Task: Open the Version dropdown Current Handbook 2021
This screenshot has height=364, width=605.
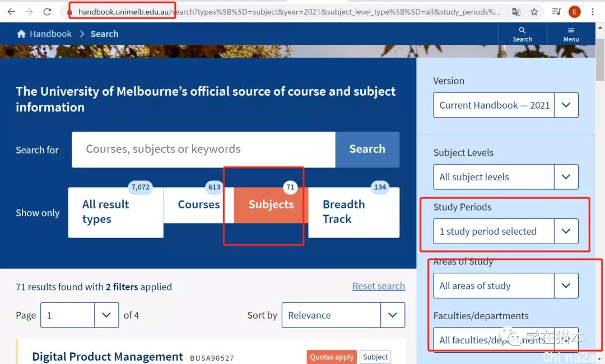Action: point(505,105)
